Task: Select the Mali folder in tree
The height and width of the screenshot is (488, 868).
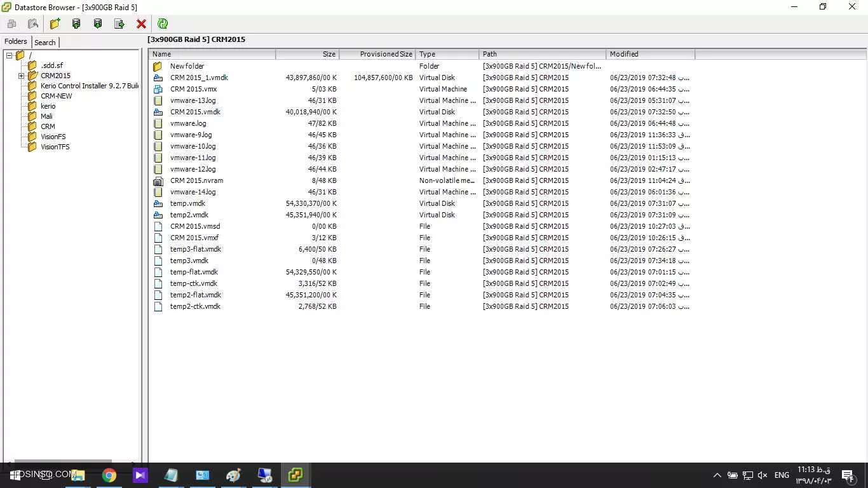Action: point(47,116)
